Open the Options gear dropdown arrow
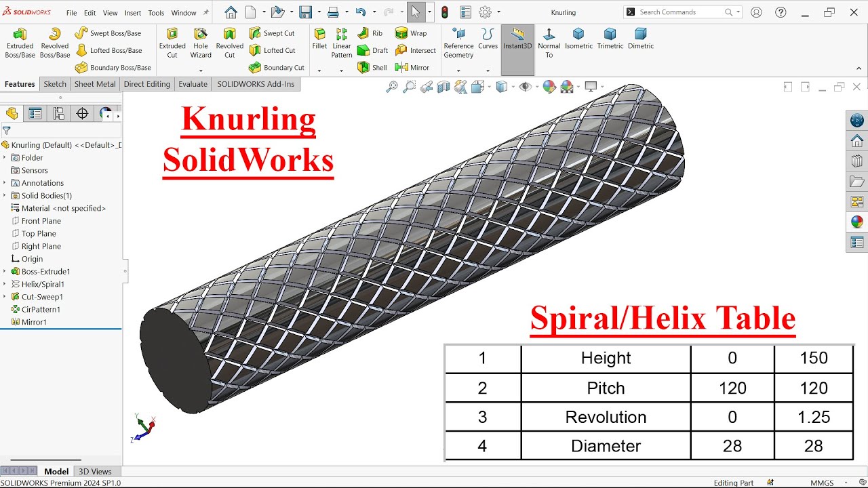The height and width of the screenshot is (488, 868). (499, 12)
